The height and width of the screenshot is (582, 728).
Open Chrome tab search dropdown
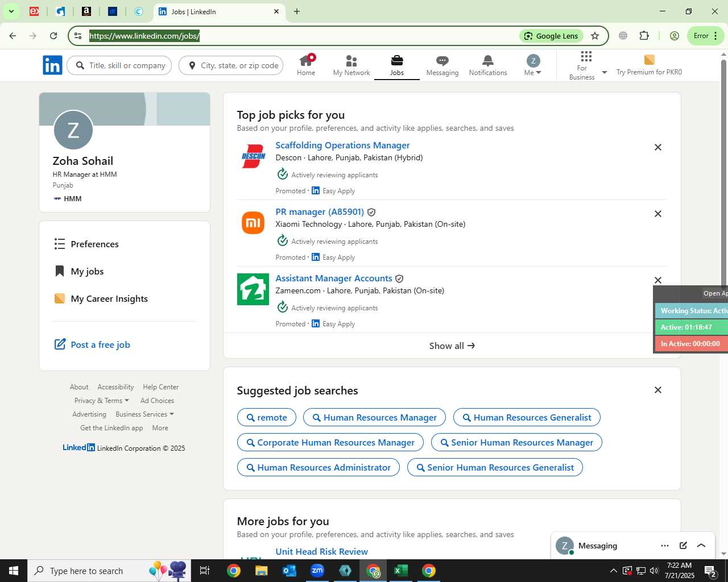[x=11, y=11]
